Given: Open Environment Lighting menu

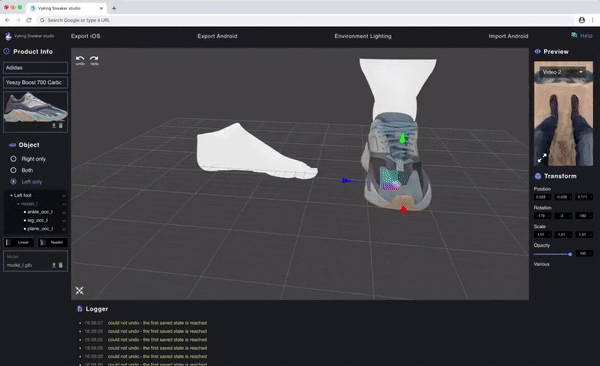Looking at the screenshot, I should (363, 36).
